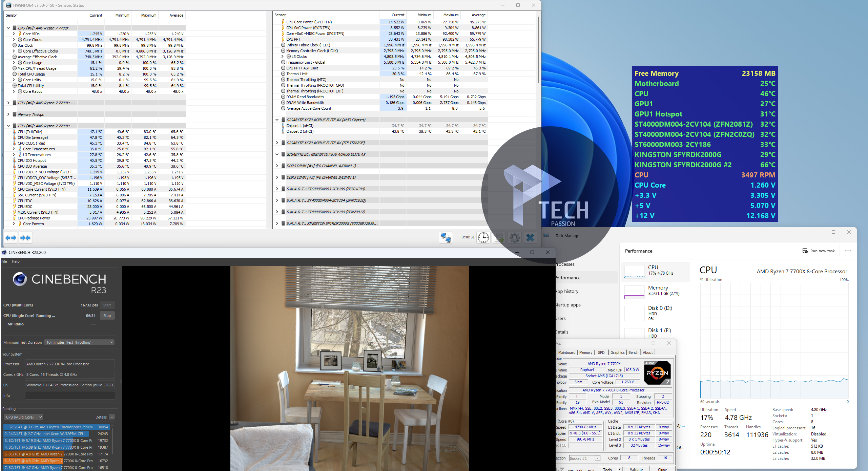The width and height of the screenshot is (868, 471).
Task: Collapse the CPU [#0] AMD Ryzen 7 7700X tree node
Action: (x=8, y=28)
